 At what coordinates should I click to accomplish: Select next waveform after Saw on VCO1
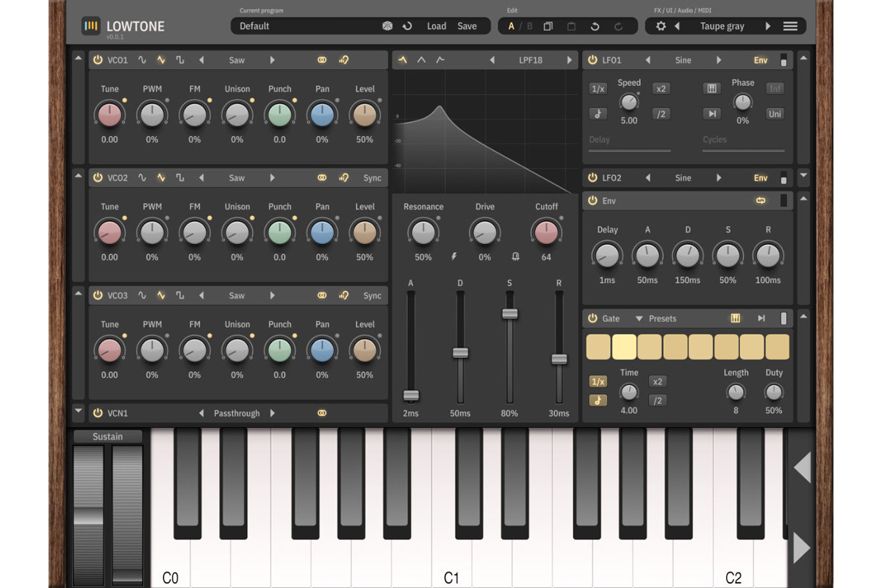click(272, 60)
